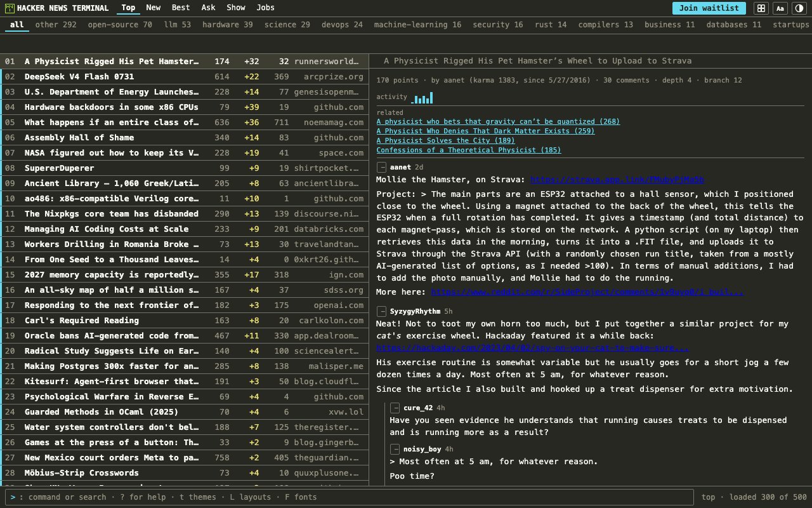Open story 27 New Mexico court orders Meta
This screenshot has height=508, width=812.
(x=184, y=458)
